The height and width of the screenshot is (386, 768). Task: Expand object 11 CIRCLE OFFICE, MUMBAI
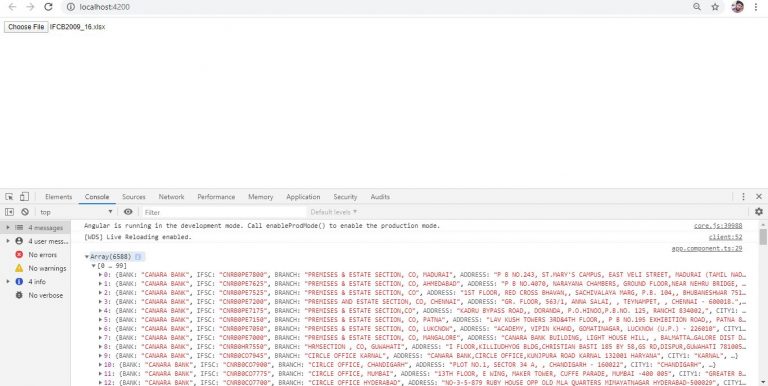click(x=100, y=373)
